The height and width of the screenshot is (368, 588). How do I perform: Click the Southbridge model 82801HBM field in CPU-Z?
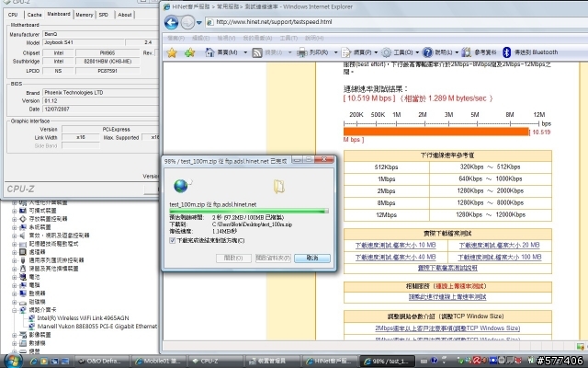(108, 62)
